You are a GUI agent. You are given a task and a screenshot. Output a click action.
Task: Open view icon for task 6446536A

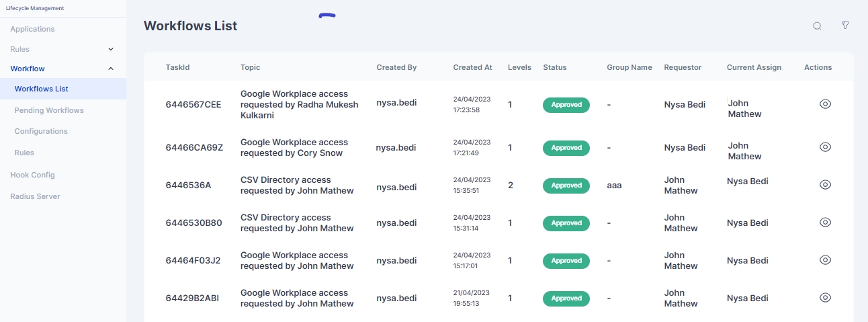click(x=826, y=185)
